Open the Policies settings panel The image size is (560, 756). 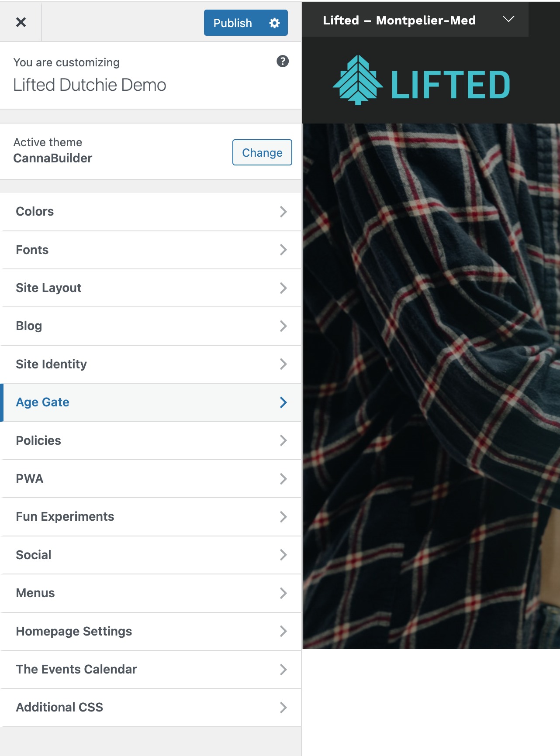151,441
